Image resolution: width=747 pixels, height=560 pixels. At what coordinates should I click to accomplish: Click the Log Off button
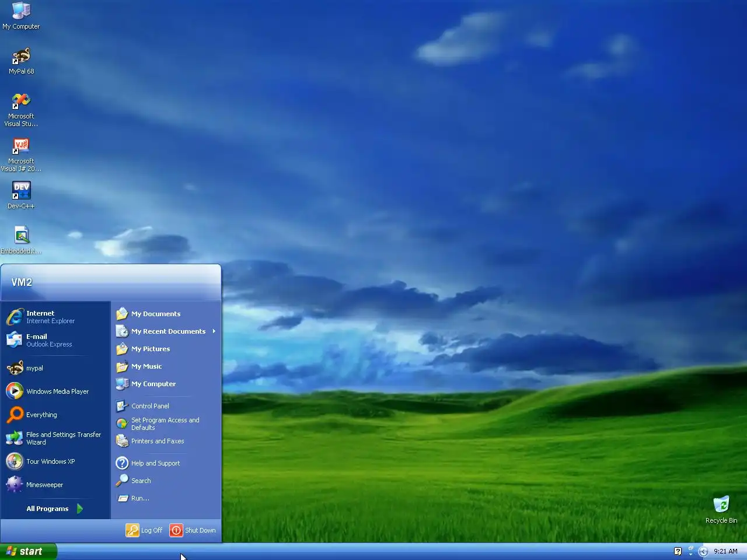coord(144,530)
